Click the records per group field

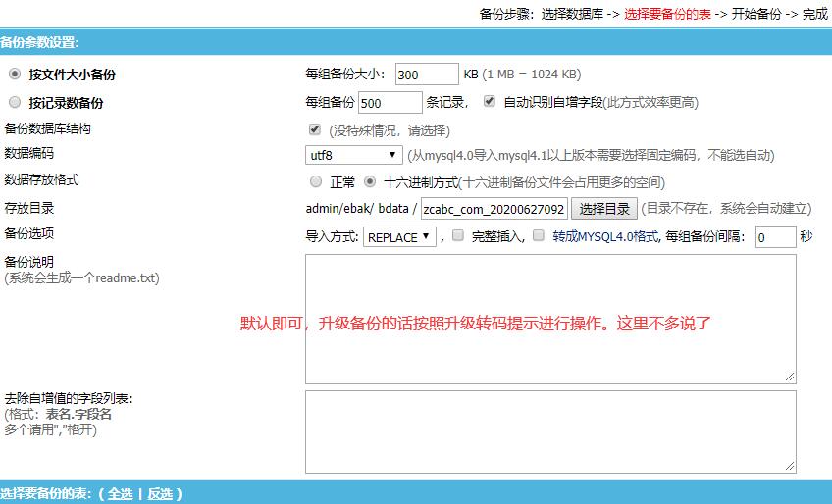click(390, 103)
